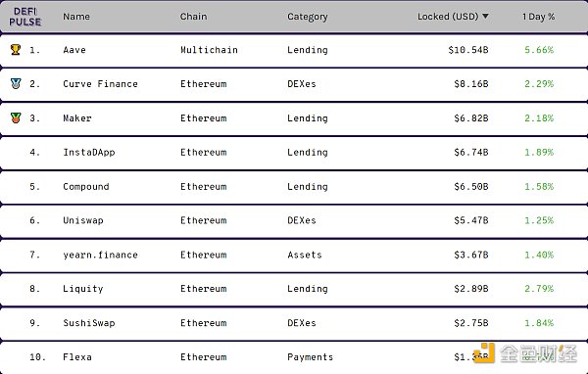
Task: Click the silver medal icon beside Curve Finance
Action: 16,83
